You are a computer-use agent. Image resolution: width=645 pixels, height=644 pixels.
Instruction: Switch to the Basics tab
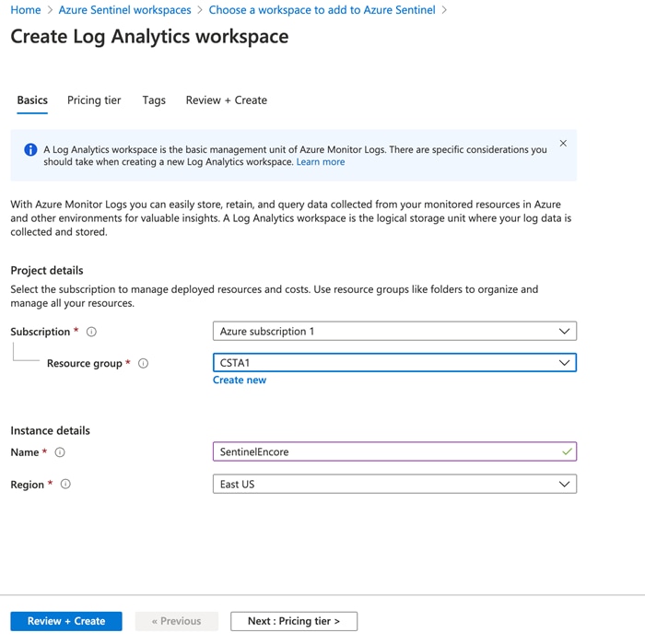point(32,100)
